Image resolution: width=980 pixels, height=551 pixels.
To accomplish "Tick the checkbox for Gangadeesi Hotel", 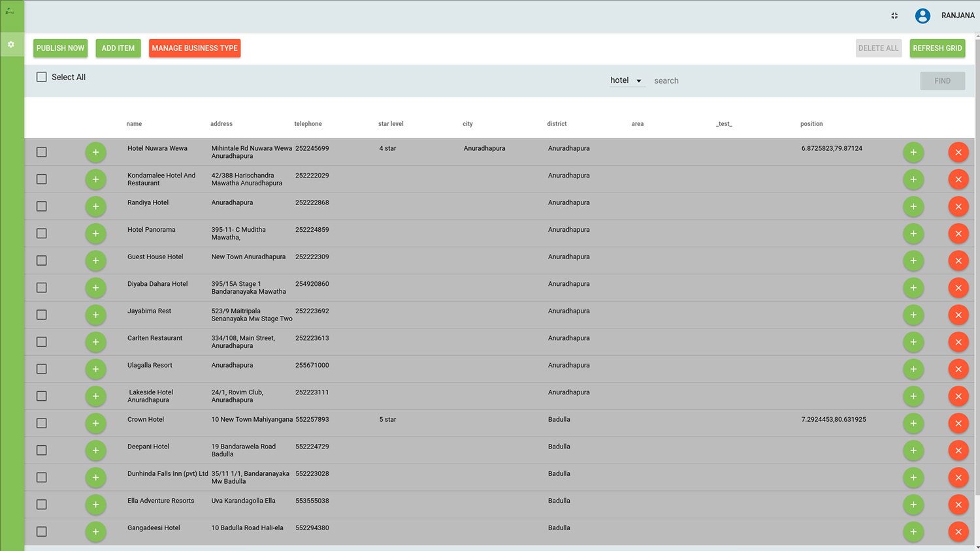I will (x=42, y=531).
